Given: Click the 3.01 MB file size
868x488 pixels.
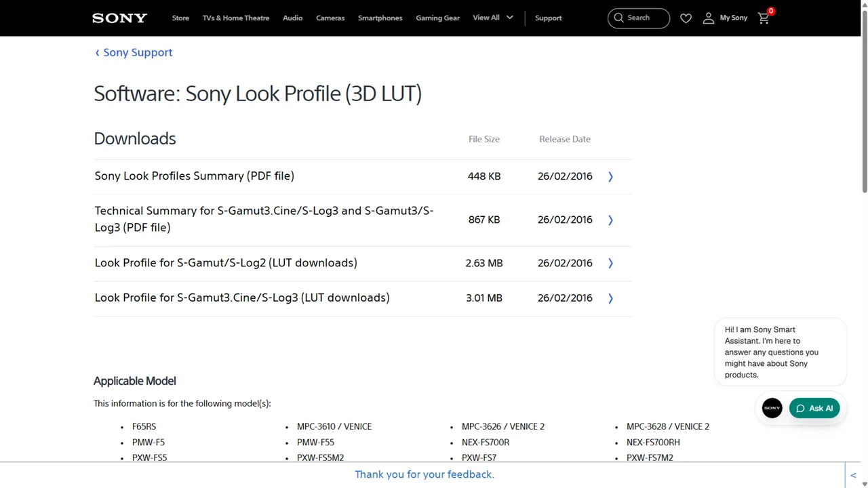Looking at the screenshot, I should (x=484, y=298).
